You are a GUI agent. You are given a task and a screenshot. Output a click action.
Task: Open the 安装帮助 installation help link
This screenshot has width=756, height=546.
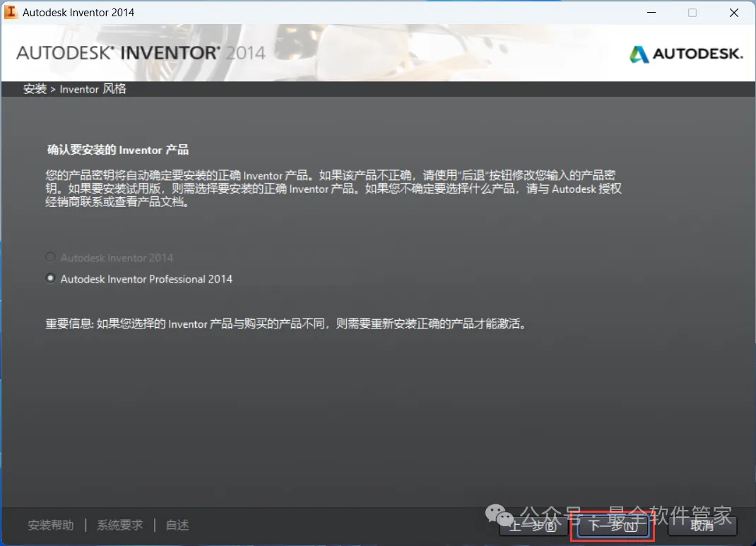[51, 525]
